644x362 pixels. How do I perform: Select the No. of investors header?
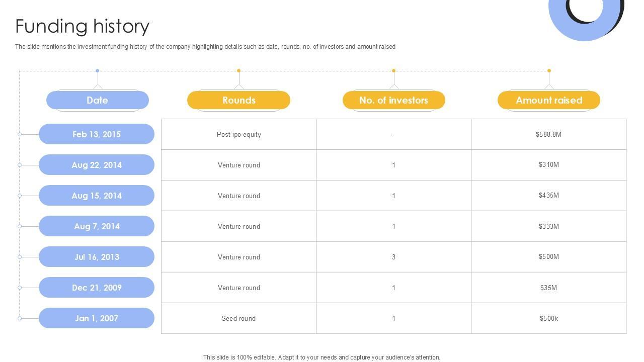pos(393,100)
